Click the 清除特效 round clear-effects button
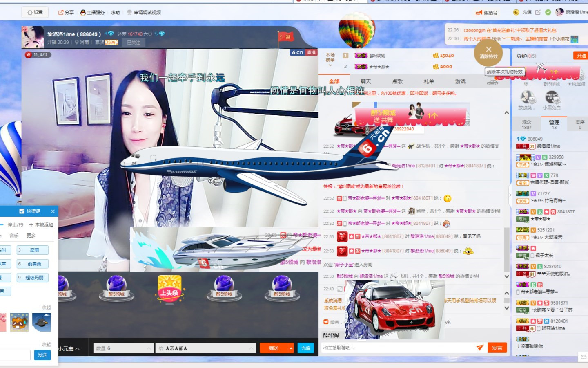Screen dimensions: 588x368 (488, 53)
